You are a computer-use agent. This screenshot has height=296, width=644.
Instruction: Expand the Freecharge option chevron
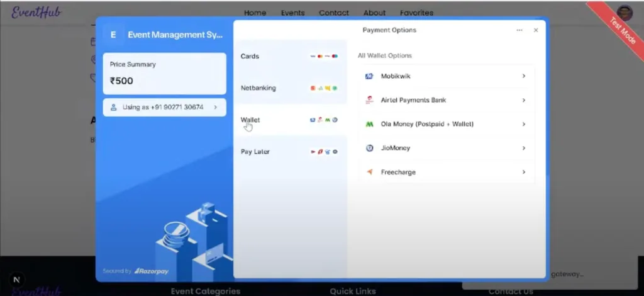[x=524, y=172]
